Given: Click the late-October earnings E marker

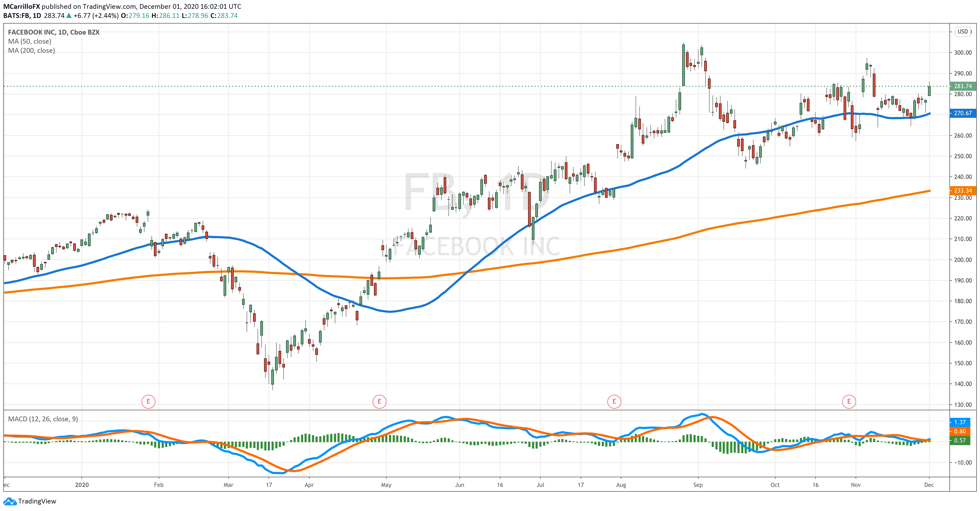Looking at the screenshot, I should pos(849,401).
